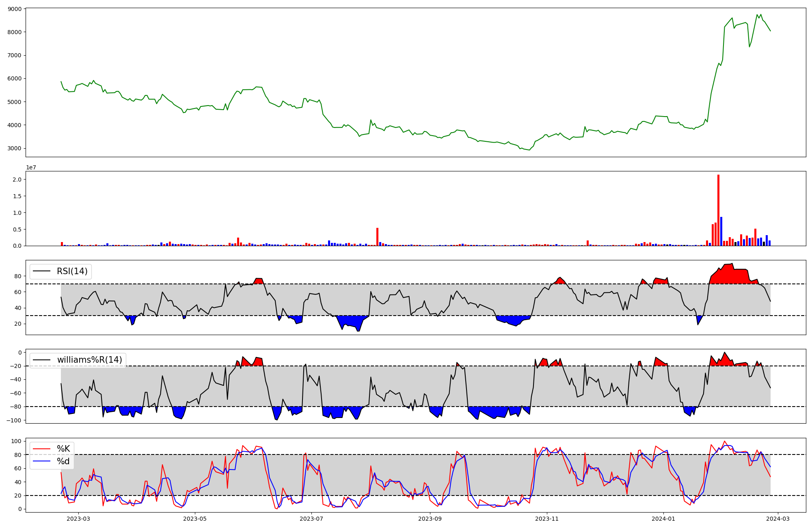
Task: Click the 2023-07 x-axis date label
Action: 311,519
